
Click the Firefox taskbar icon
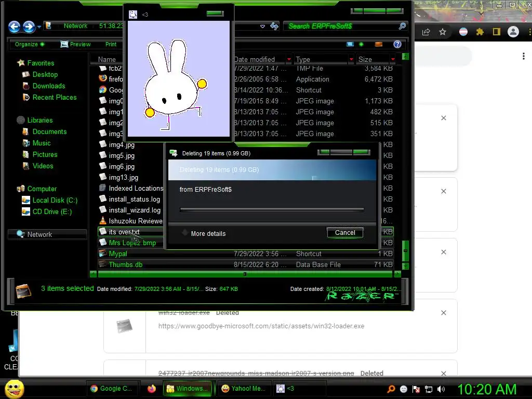point(151,389)
